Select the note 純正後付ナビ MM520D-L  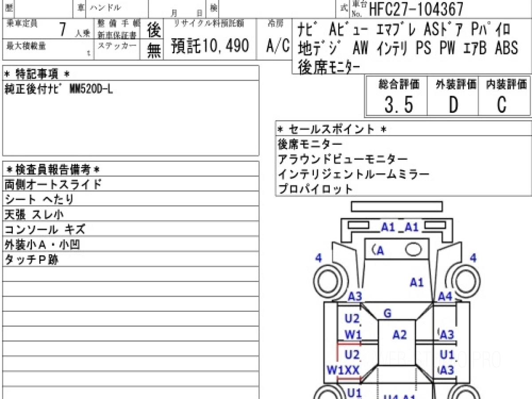[59, 89]
